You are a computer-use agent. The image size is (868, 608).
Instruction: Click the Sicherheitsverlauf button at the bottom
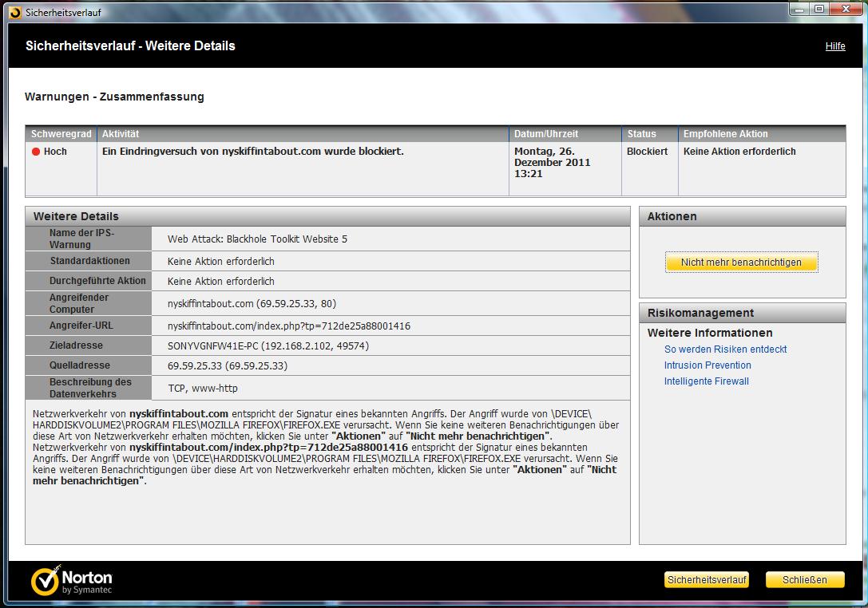tap(707, 580)
